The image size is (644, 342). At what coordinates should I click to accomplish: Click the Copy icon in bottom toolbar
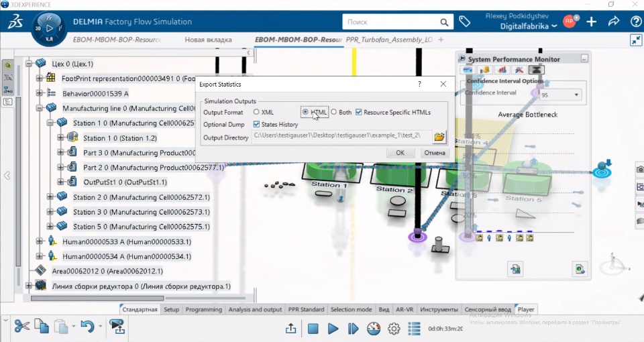(x=42, y=327)
